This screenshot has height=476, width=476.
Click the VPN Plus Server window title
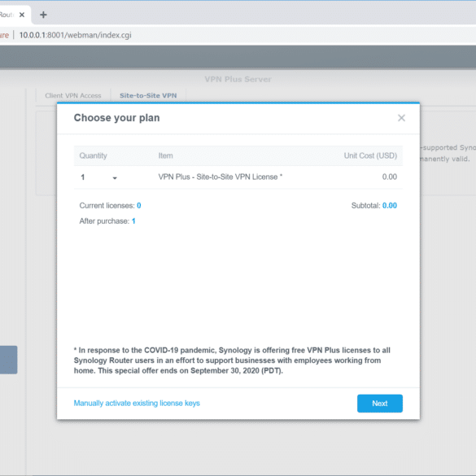pos(238,79)
